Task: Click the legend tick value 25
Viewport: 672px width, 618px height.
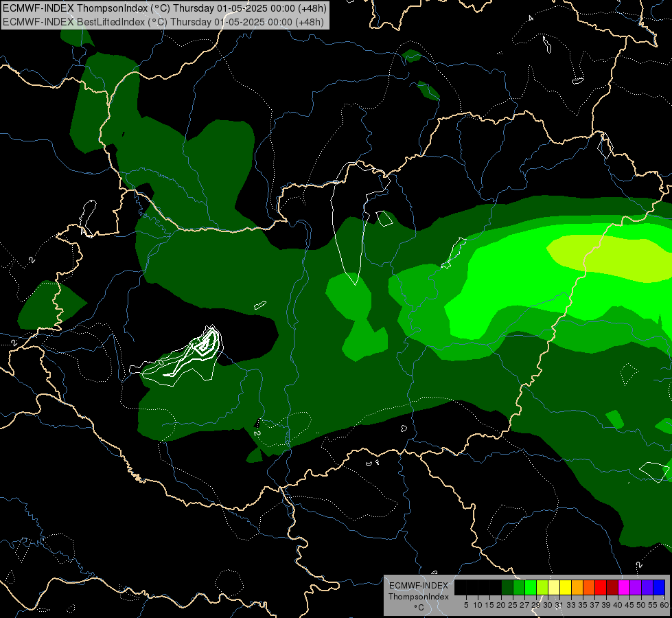Action: 513,605
